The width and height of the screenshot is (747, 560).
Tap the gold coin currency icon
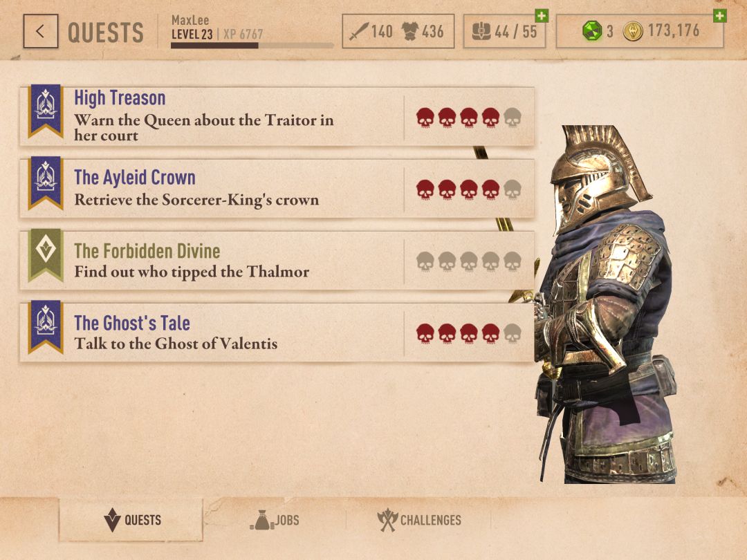(633, 31)
